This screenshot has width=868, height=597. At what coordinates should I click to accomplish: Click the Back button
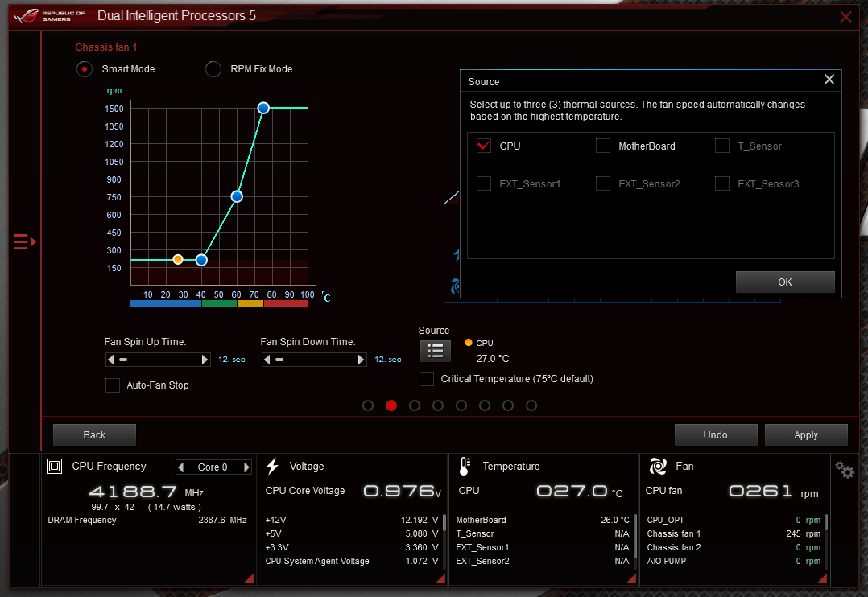pos(94,435)
